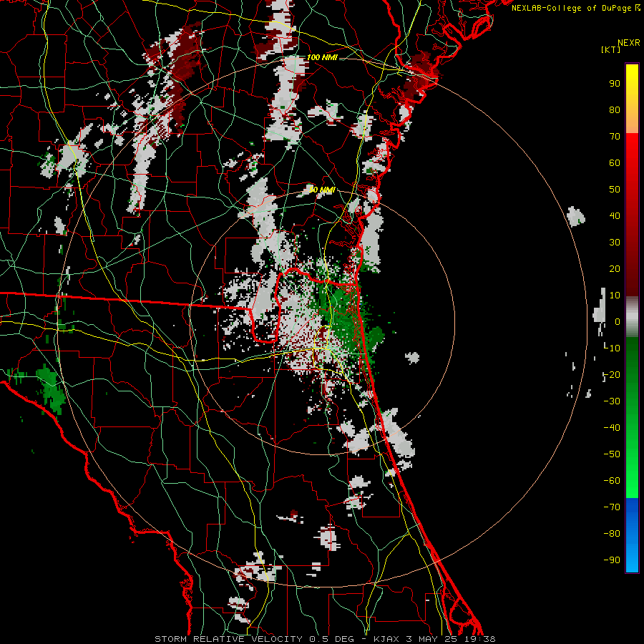Pick the blue segment of the velocity color bar
This screenshot has width=644, height=644.
click(632, 535)
